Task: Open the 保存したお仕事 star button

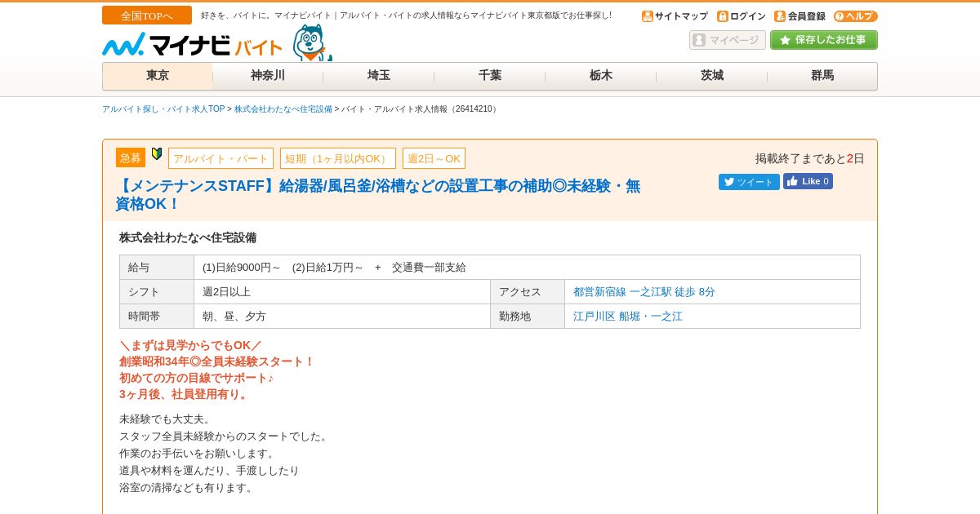Action: [824, 40]
